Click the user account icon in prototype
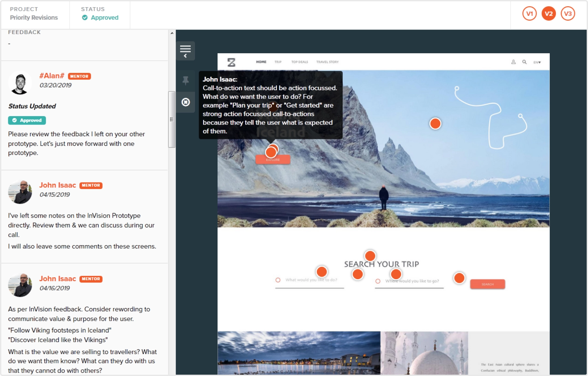This screenshot has width=588, height=376. (514, 62)
